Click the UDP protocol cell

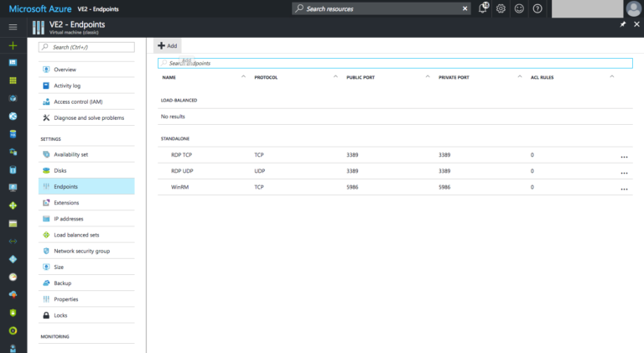tap(260, 171)
